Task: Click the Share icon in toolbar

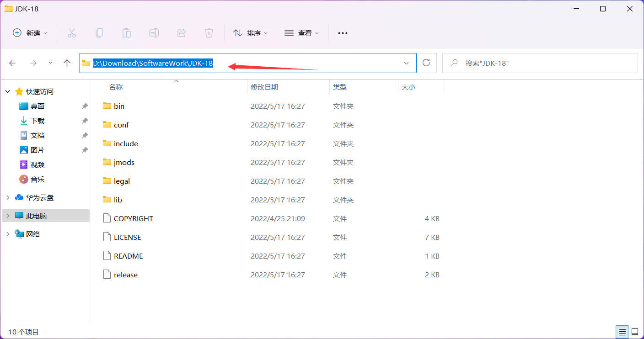Action: tap(182, 33)
